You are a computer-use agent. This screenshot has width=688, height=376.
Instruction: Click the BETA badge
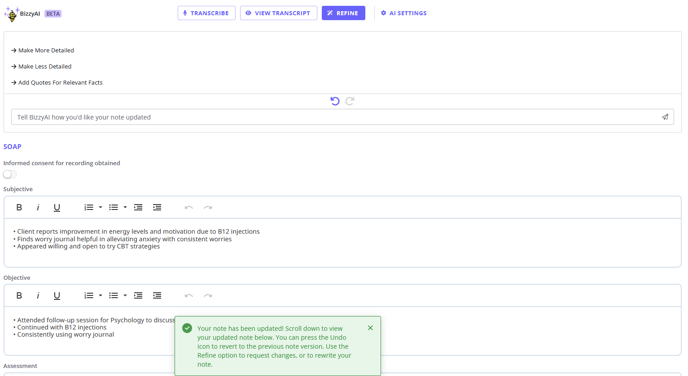[53, 14]
